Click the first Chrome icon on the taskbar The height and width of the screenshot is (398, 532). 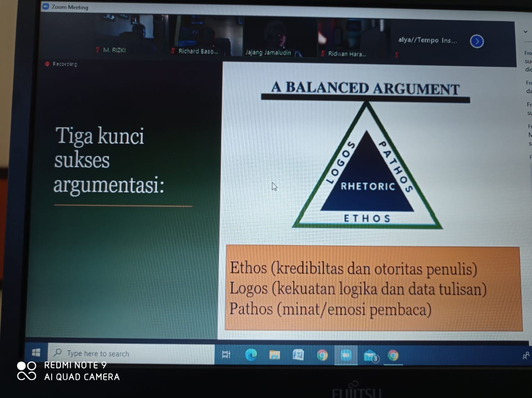[x=322, y=355]
